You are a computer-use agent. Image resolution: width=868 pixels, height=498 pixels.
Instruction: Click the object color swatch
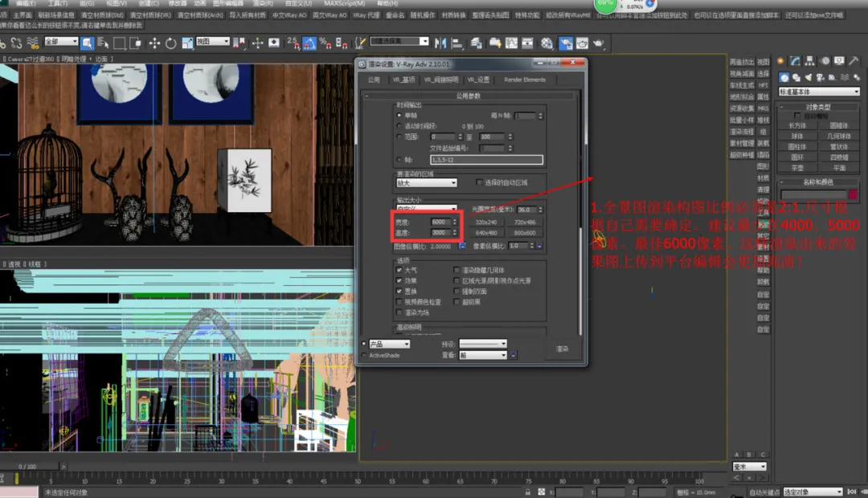(x=853, y=194)
